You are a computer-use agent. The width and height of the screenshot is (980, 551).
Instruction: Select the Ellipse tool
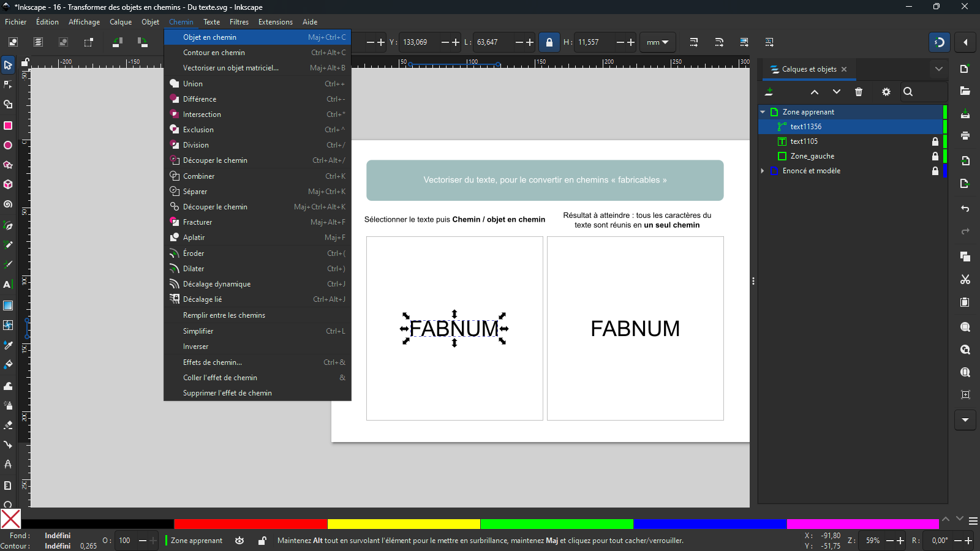pyautogui.click(x=8, y=146)
